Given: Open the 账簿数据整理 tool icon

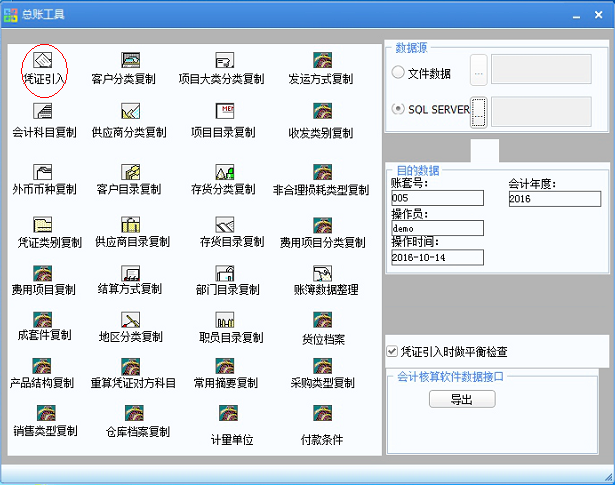Looking at the screenshot, I should tap(321, 273).
